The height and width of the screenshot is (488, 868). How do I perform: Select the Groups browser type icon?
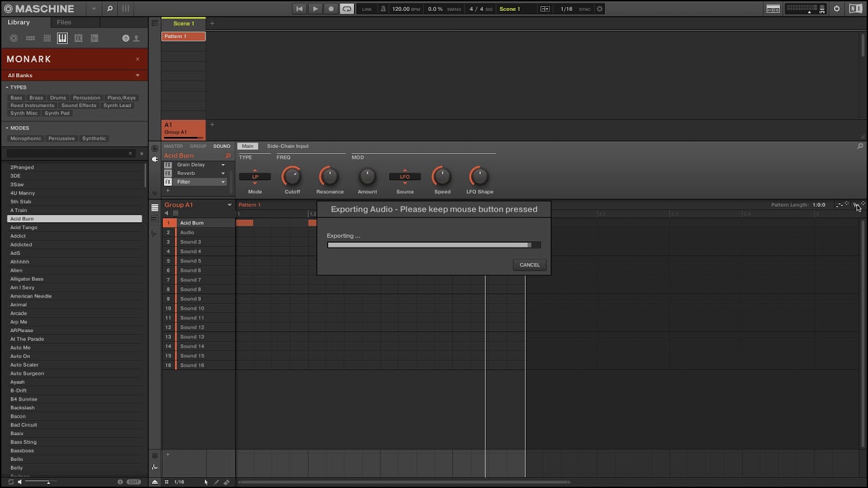tap(31, 39)
